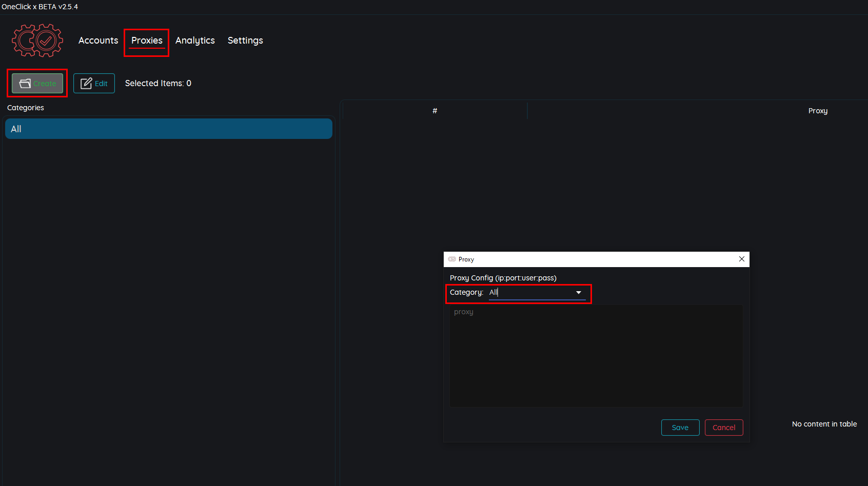Click the Selected Items counter label
This screenshot has width=868, height=486.
158,84
